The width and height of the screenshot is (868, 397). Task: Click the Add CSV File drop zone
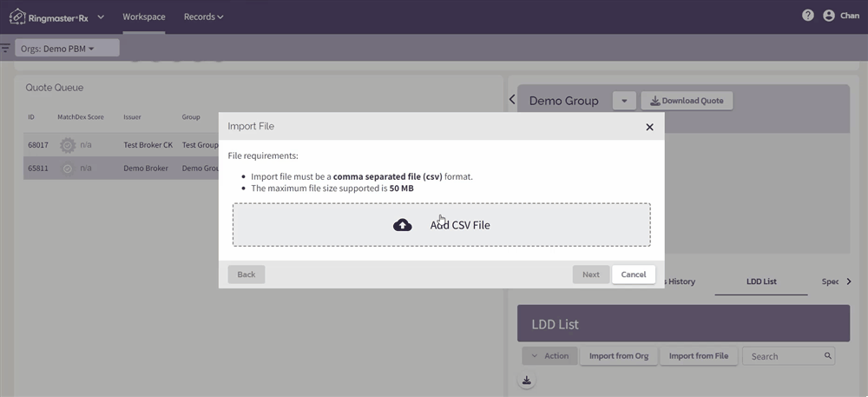pyautogui.click(x=441, y=224)
